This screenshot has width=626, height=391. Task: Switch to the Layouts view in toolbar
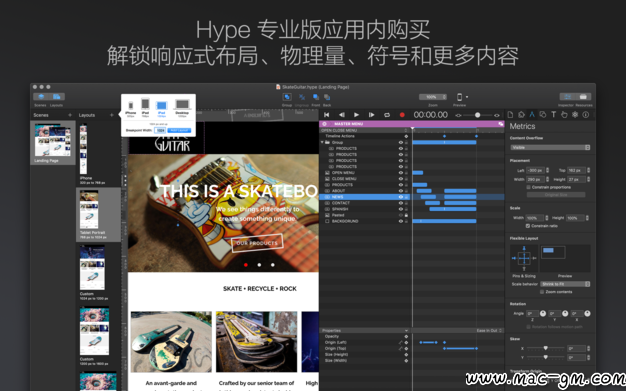[57, 97]
